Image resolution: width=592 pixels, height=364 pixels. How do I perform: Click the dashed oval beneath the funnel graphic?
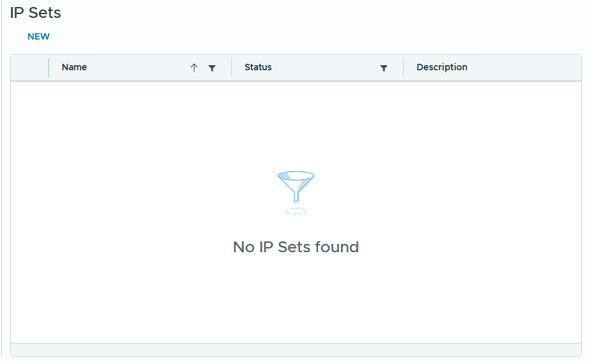[296, 211]
